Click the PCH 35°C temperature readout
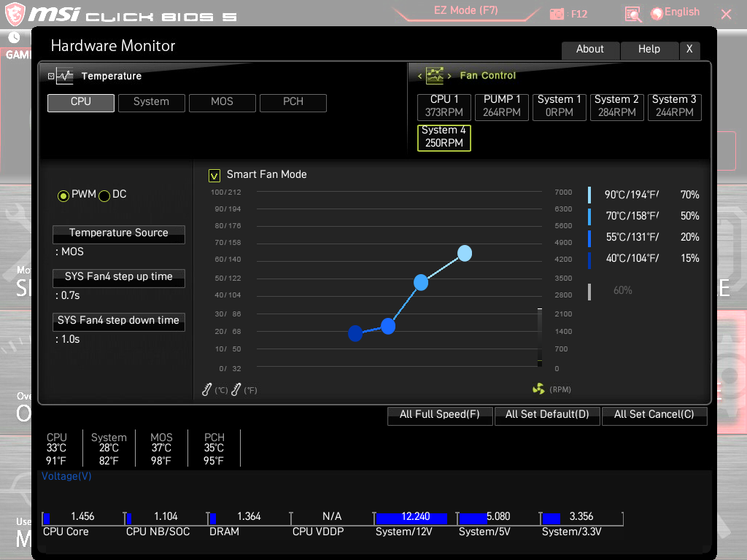This screenshot has width=747, height=560. pos(214,448)
